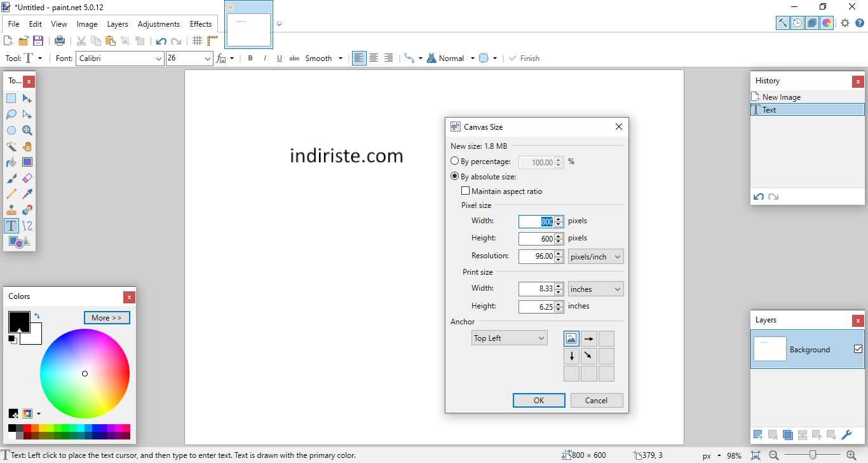868x463 pixels.
Task: Open the Smooth rendering mode dropdown
Action: coord(324,58)
